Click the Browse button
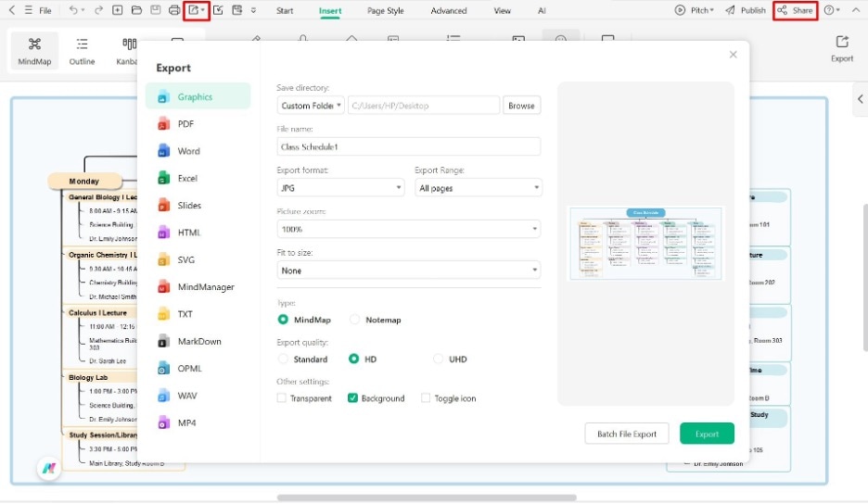868x504 pixels. click(521, 105)
